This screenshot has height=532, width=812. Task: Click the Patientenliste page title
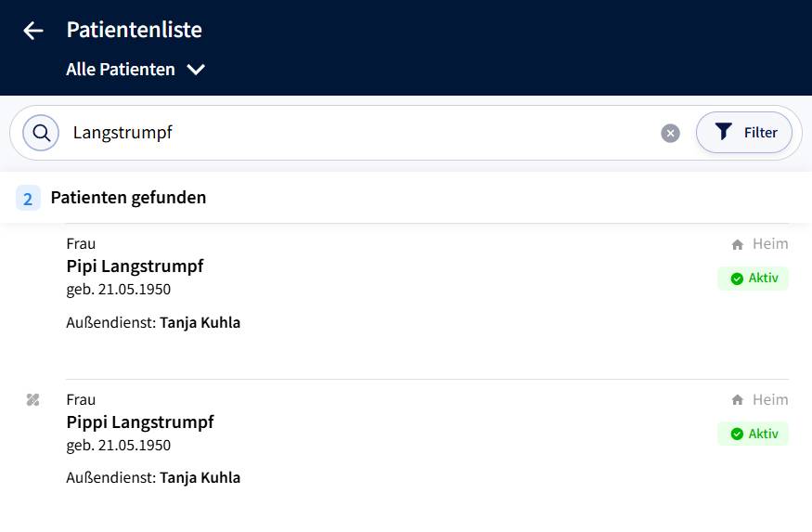pyautogui.click(x=135, y=30)
